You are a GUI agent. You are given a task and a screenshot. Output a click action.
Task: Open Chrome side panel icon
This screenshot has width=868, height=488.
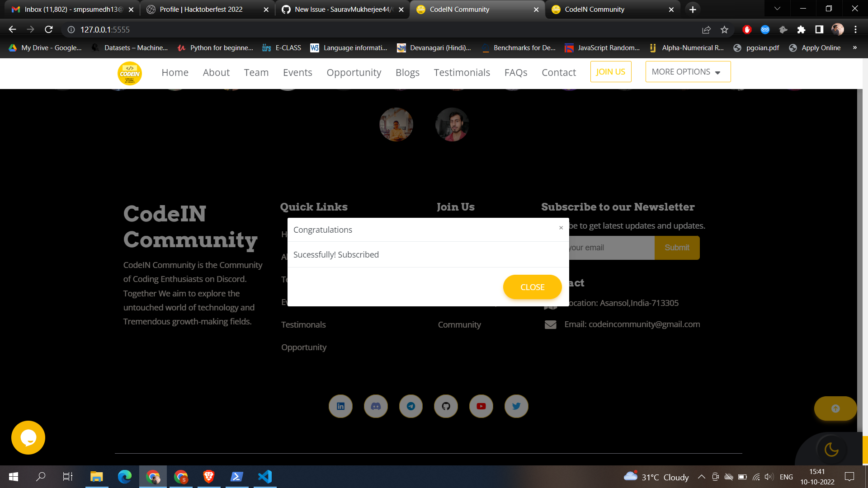[x=819, y=29]
